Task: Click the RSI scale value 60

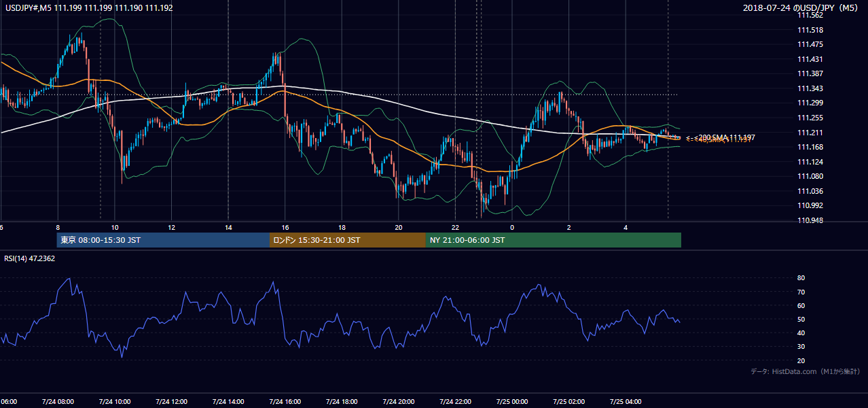Action: [x=801, y=306]
